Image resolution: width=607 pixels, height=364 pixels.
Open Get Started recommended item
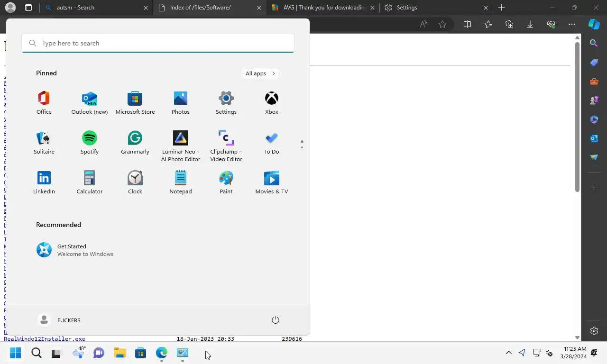point(75,250)
